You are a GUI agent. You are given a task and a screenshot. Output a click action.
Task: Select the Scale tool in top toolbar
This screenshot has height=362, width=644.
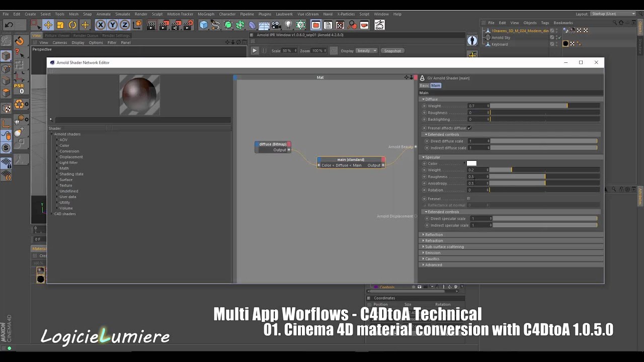pos(60,25)
